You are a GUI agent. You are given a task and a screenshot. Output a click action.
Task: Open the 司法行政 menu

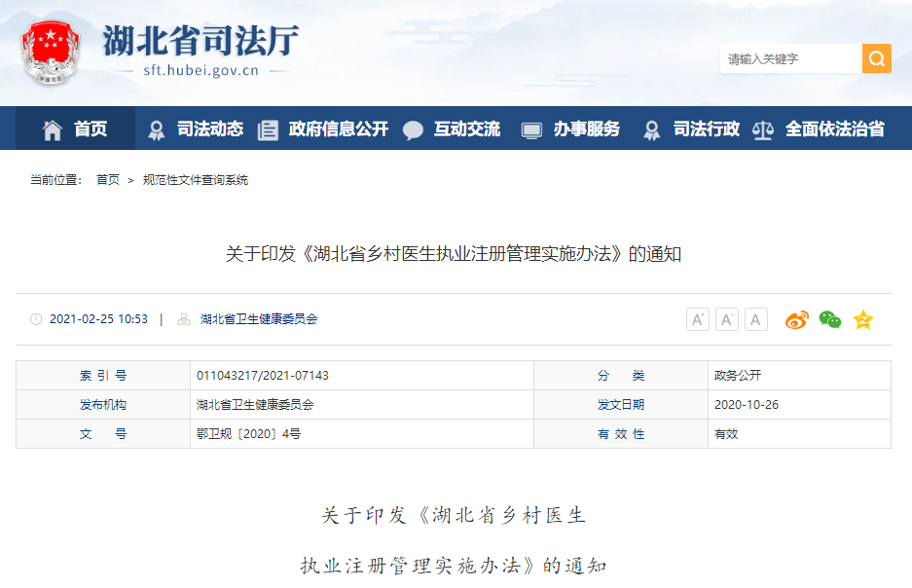click(x=692, y=129)
